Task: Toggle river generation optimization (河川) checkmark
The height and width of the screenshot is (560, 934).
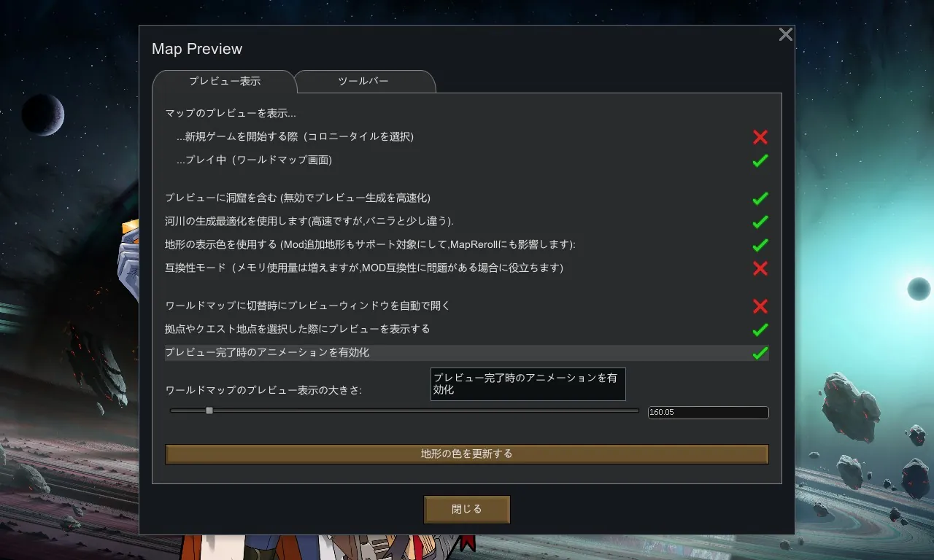Action: [760, 222]
